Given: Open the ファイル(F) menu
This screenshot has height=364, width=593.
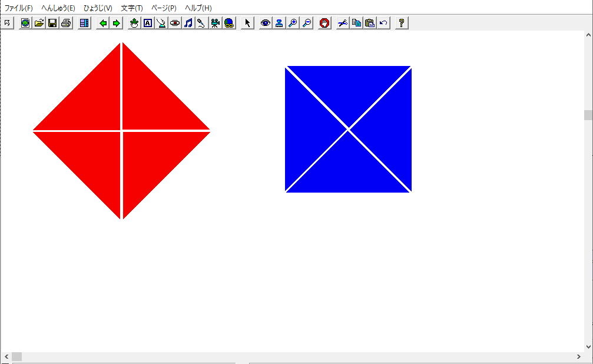Looking at the screenshot, I should click(x=19, y=8).
